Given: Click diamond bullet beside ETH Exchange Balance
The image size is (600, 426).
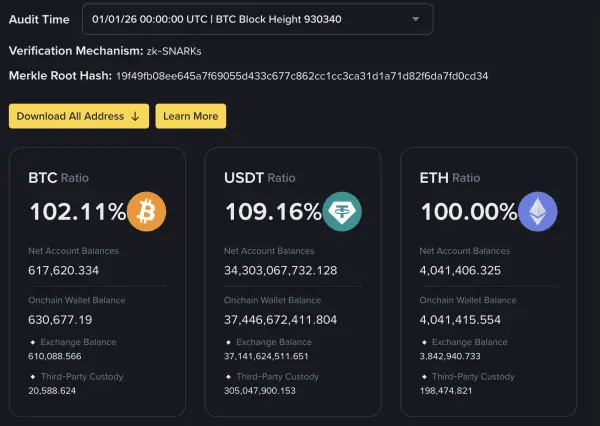Looking at the screenshot, I should pyautogui.click(x=424, y=342).
